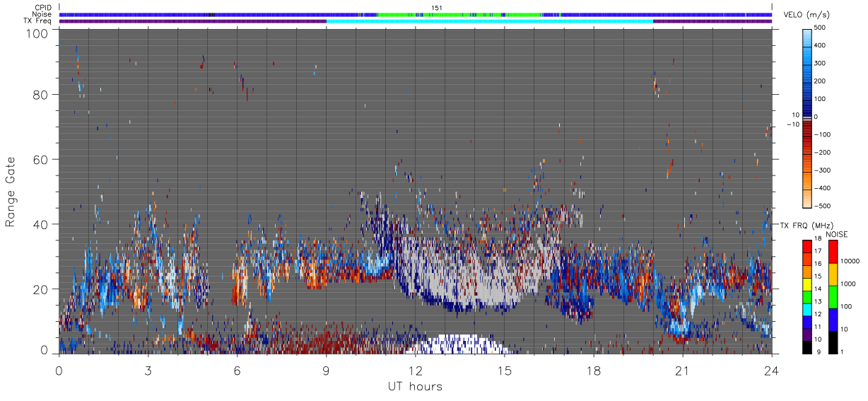The image size is (868, 401).
Task: Pick the yellow segment in NOISE legend
Action: pyautogui.click(x=833, y=274)
